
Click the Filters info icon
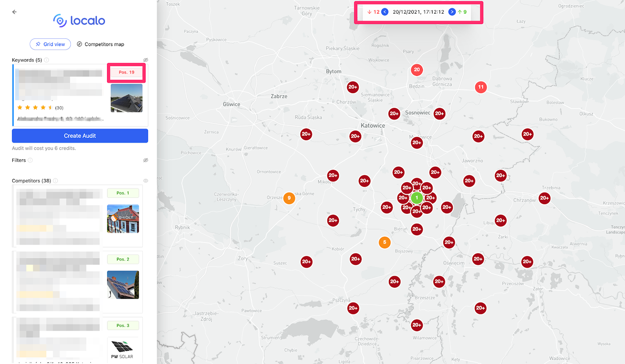tap(30, 160)
